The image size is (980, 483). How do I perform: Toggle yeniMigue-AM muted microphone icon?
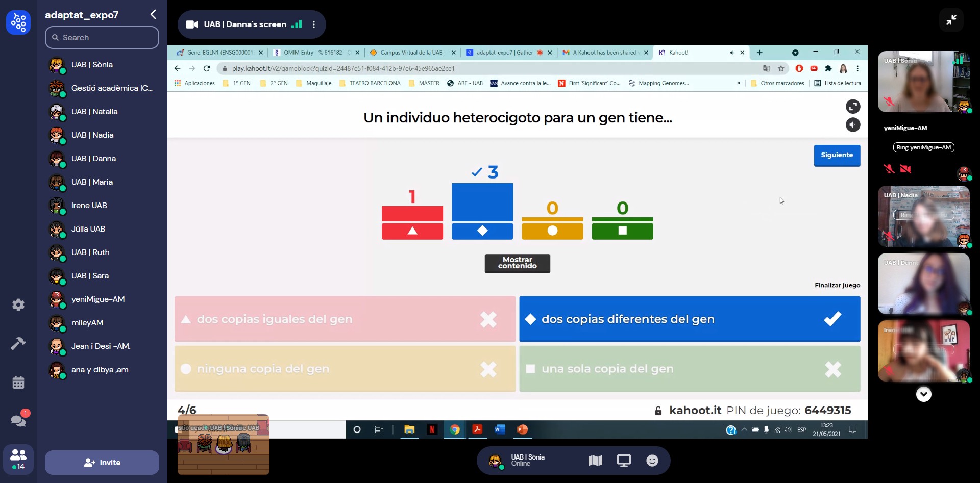(889, 169)
